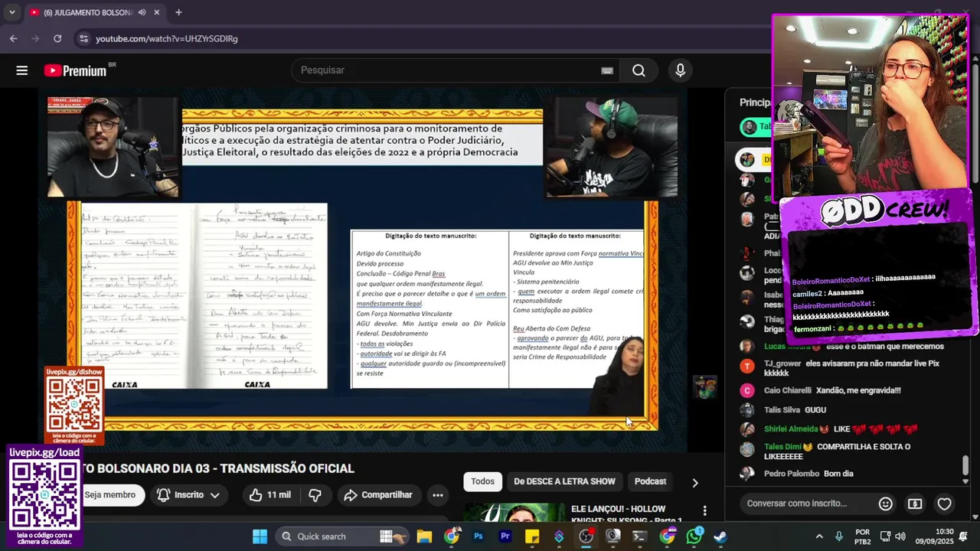Click the browser forward arrow

tap(35, 38)
